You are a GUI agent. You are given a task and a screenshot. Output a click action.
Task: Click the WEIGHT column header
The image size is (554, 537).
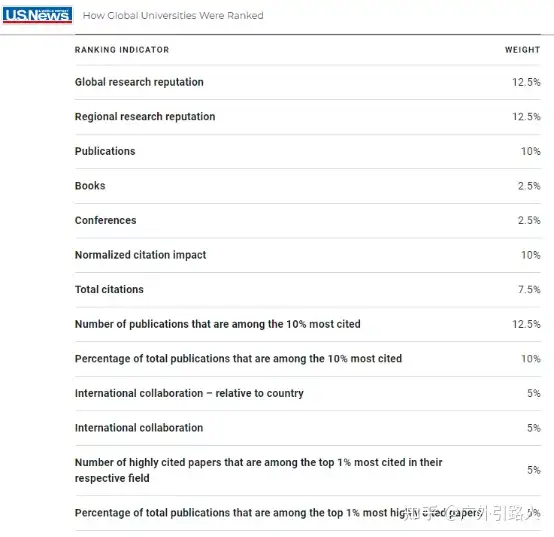pos(522,50)
